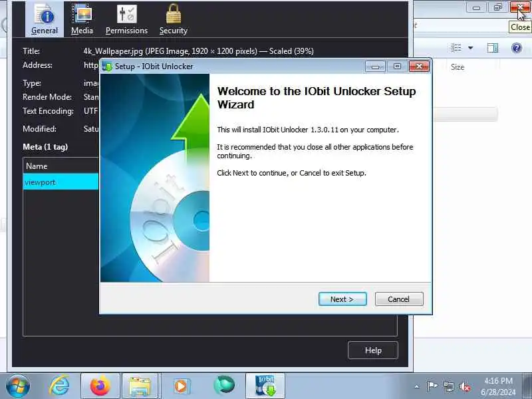The width and height of the screenshot is (532, 399).
Task: Open the Permissions tab
Action: 126,19
